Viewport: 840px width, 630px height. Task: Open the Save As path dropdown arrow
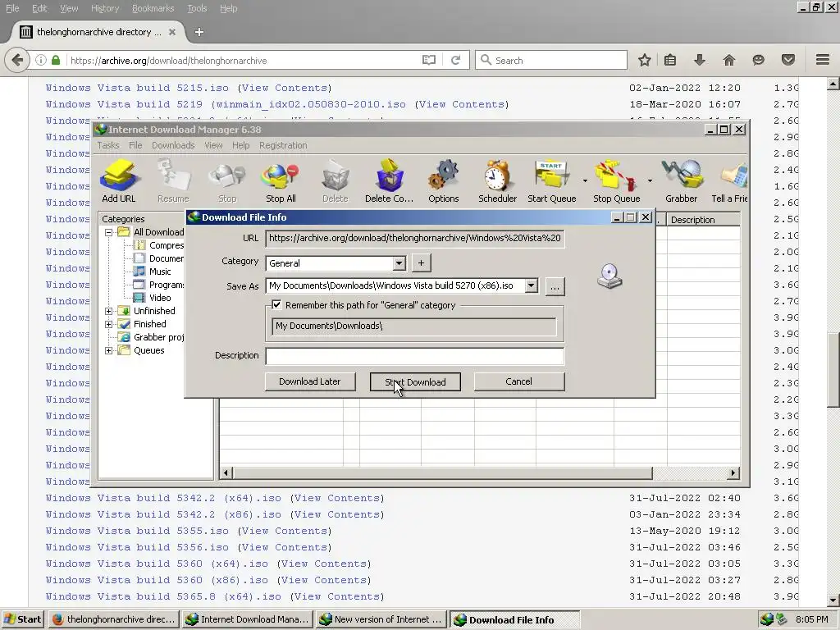pyautogui.click(x=531, y=285)
